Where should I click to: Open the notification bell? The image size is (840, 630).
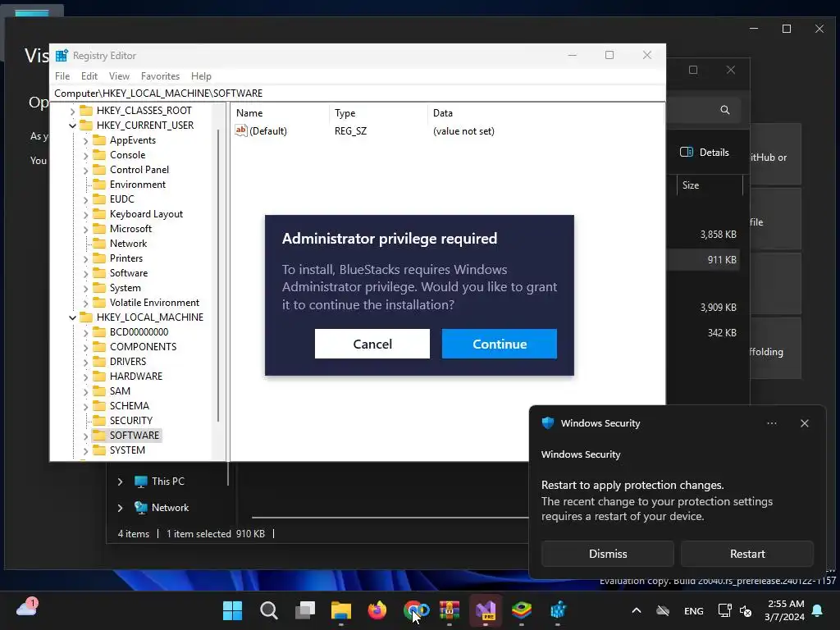(818, 610)
